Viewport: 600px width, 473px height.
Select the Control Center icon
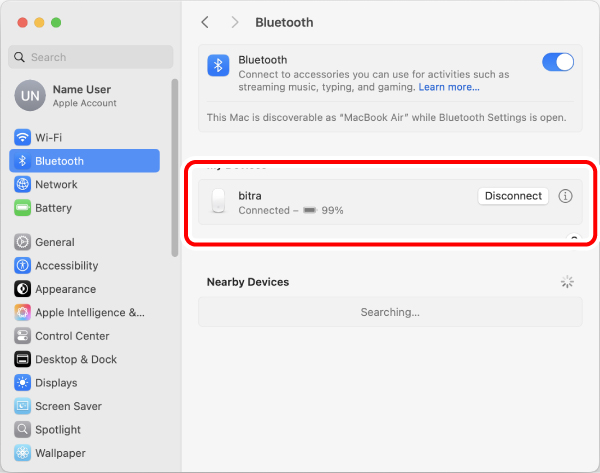pyautogui.click(x=22, y=336)
